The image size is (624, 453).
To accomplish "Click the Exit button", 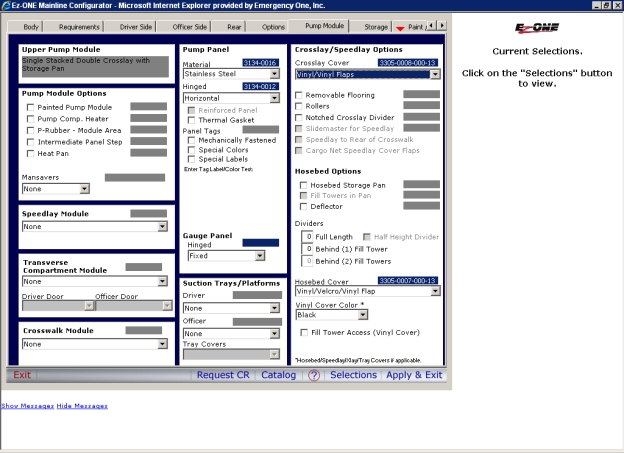I will 22,375.
